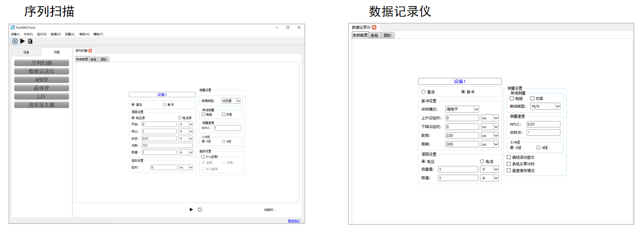Click the 联系我们 link at bottom right
The height and width of the screenshot is (232, 644).
pyautogui.click(x=294, y=221)
